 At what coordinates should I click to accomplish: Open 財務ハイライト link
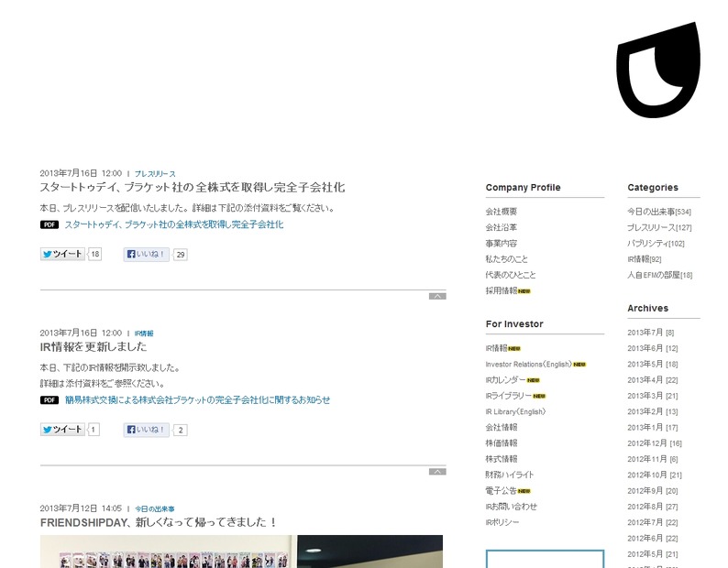point(510,475)
